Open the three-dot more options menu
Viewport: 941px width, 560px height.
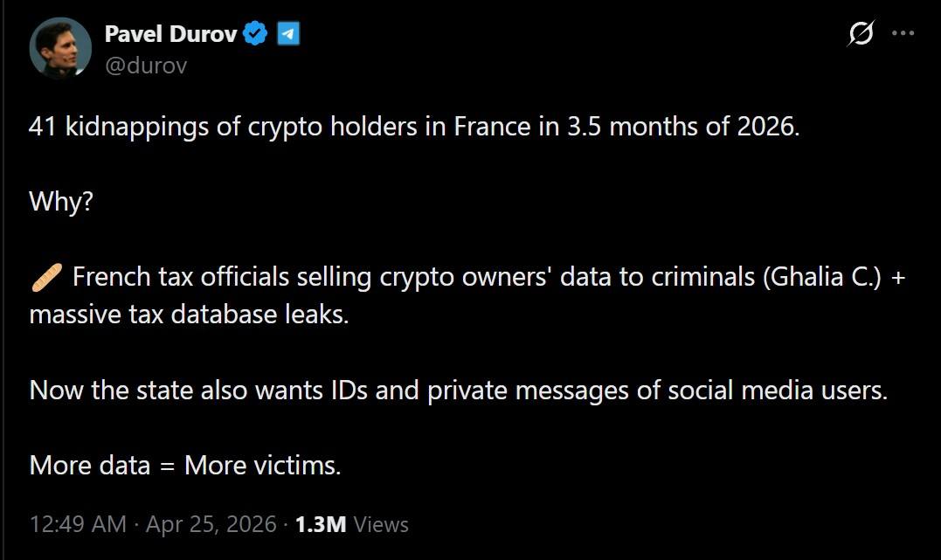click(902, 34)
